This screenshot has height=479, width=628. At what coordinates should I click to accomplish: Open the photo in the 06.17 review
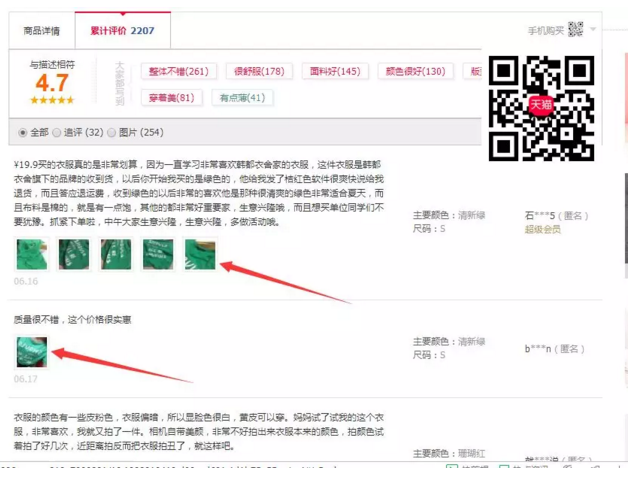pos(32,352)
